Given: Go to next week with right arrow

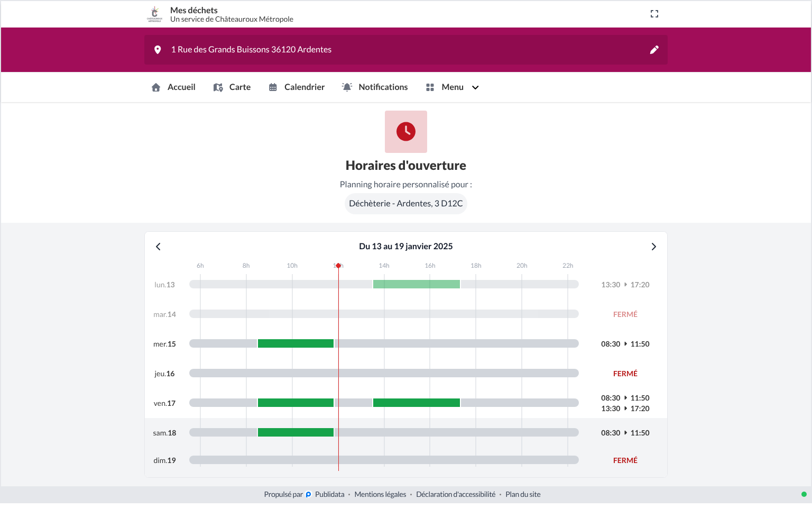Looking at the screenshot, I should pyautogui.click(x=654, y=247).
